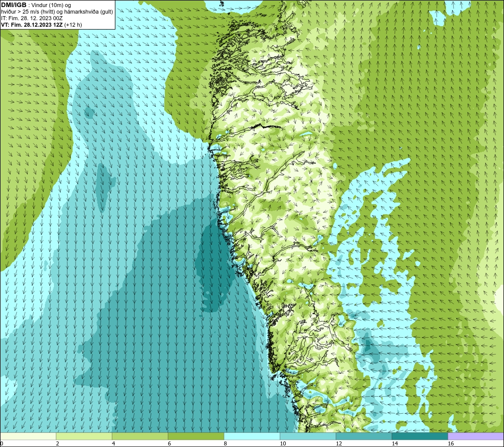Click the legend label '14'
Viewport: 504px width, 447px height.
click(x=395, y=443)
